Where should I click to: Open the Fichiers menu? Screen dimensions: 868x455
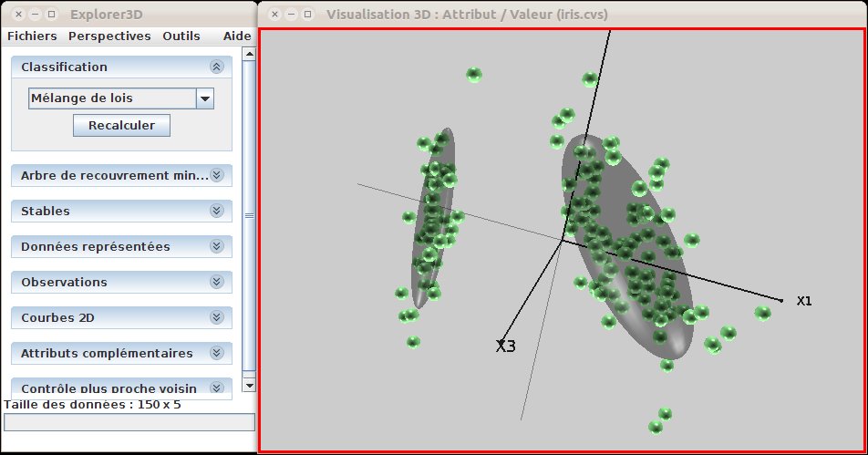(x=32, y=36)
